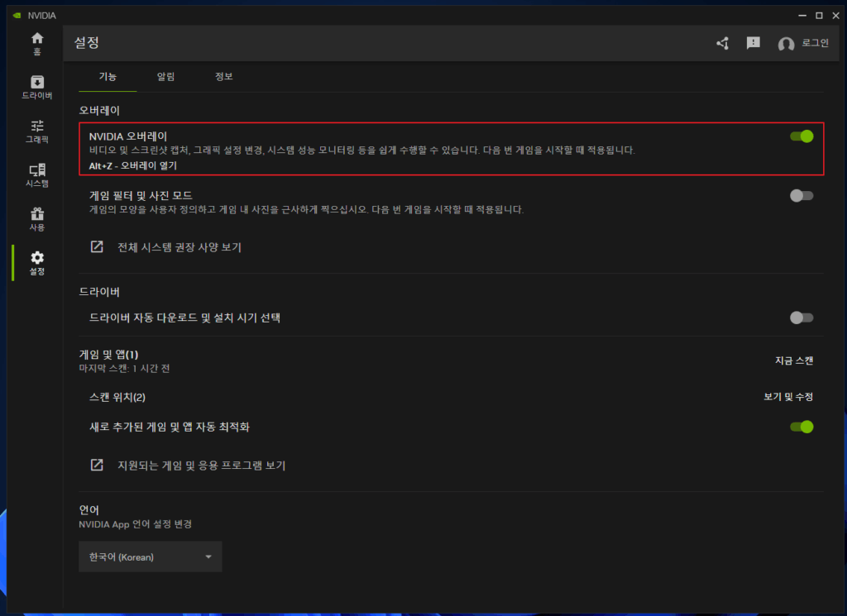The height and width of the screenshot is (616, 847).
Task: Enable 게임 필터 및 사진 모드 toggle
Action: (x=802, y=195)
